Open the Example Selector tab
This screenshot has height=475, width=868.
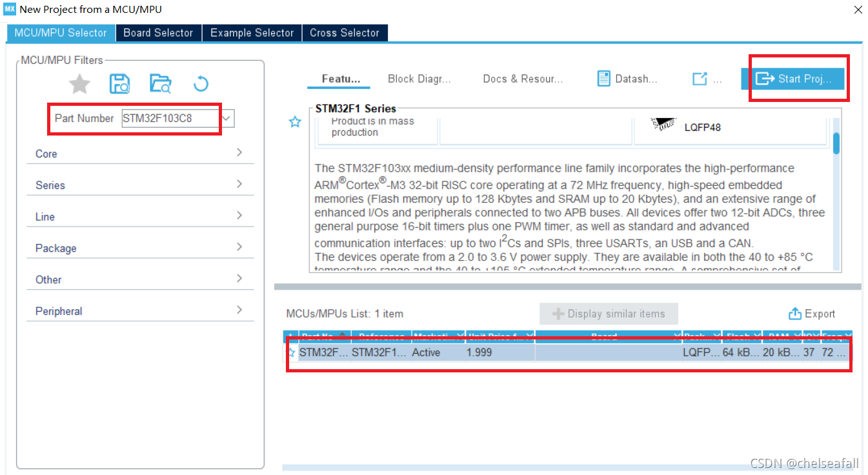click(x=252, y=33)
